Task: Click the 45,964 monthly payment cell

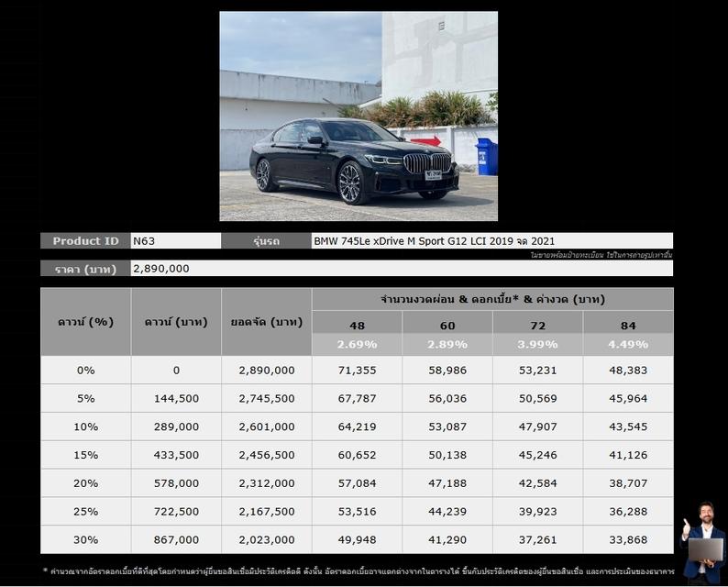Action: pos(628,398)
